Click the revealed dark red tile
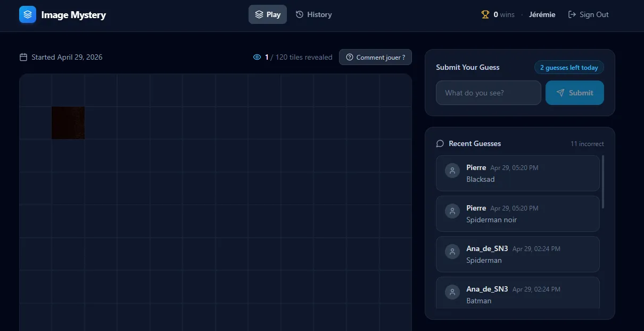The width and height of the screenshot is (644, 331). click(x=68, y=123)
